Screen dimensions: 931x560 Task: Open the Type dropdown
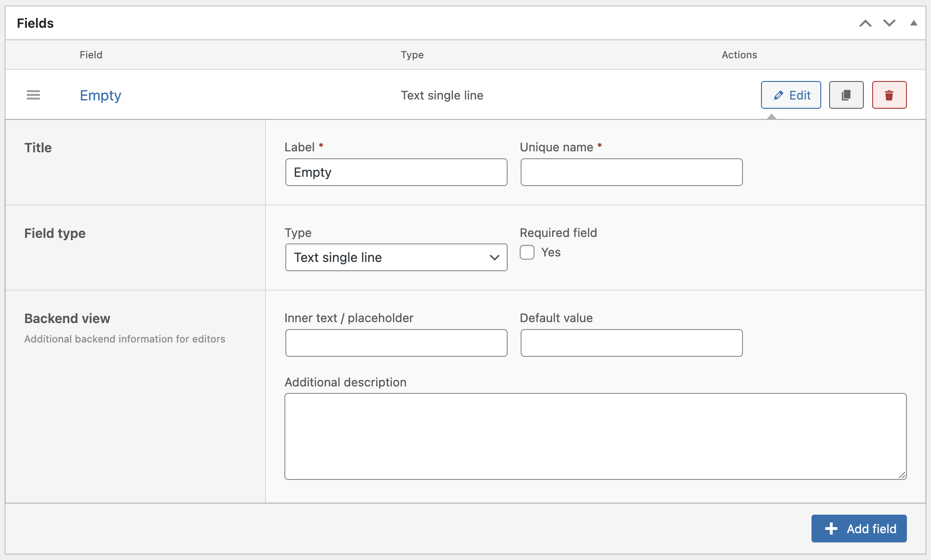tap(396, 257)
